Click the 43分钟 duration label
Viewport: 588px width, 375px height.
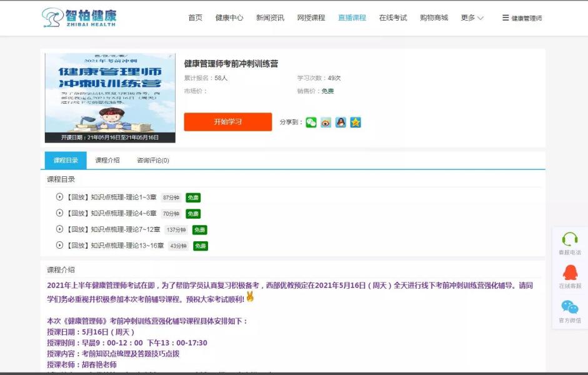(x=178, y=246)
